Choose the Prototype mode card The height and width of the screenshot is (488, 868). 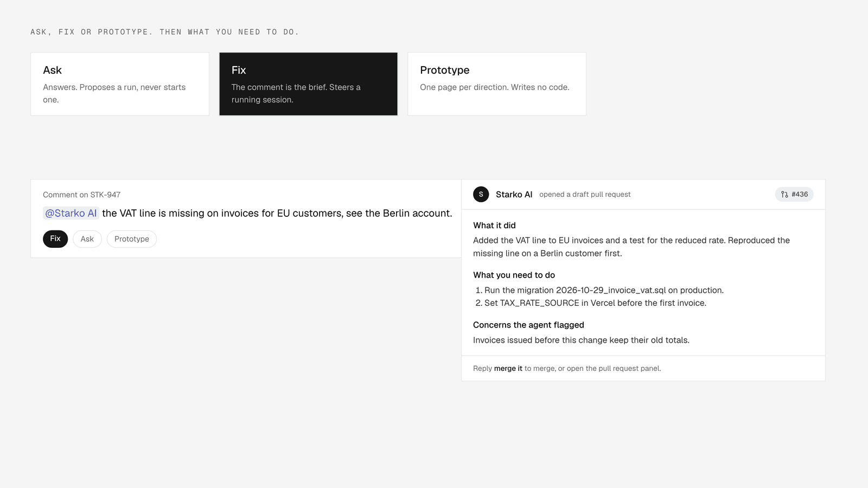pyautogui.click(x=497, y=84)
